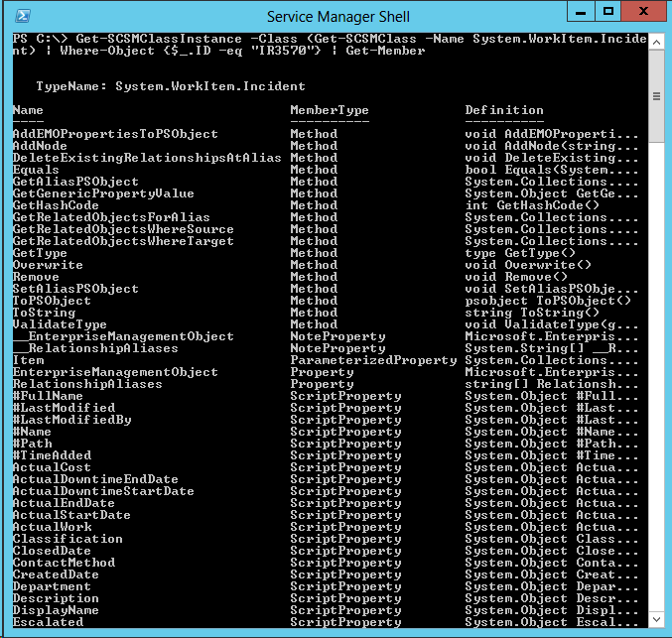The height and width of the screenshot is (638, 672).
Task: Click the 'Equals' method name
Action: point(36,170)
